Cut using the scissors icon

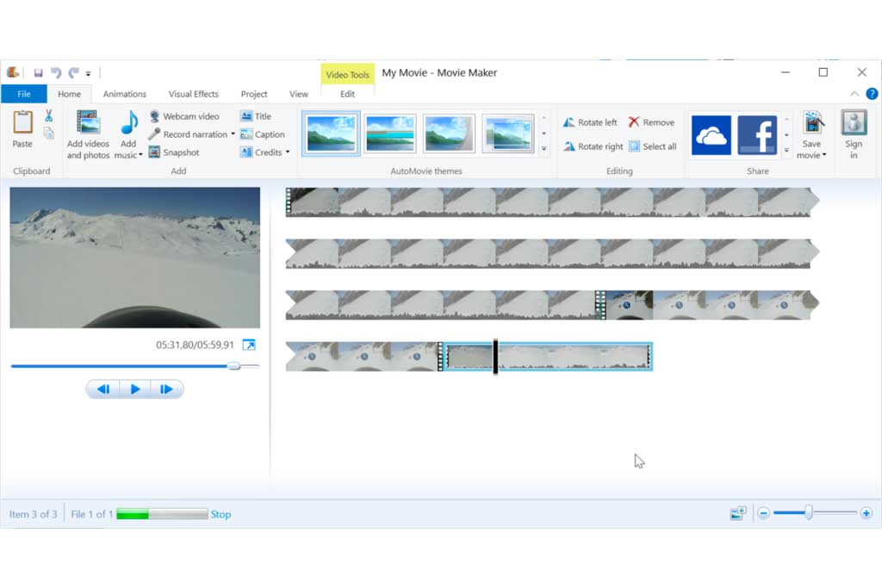49,115
